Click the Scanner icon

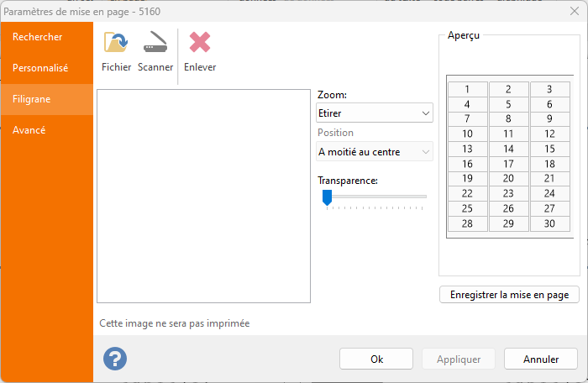(155, 44)
